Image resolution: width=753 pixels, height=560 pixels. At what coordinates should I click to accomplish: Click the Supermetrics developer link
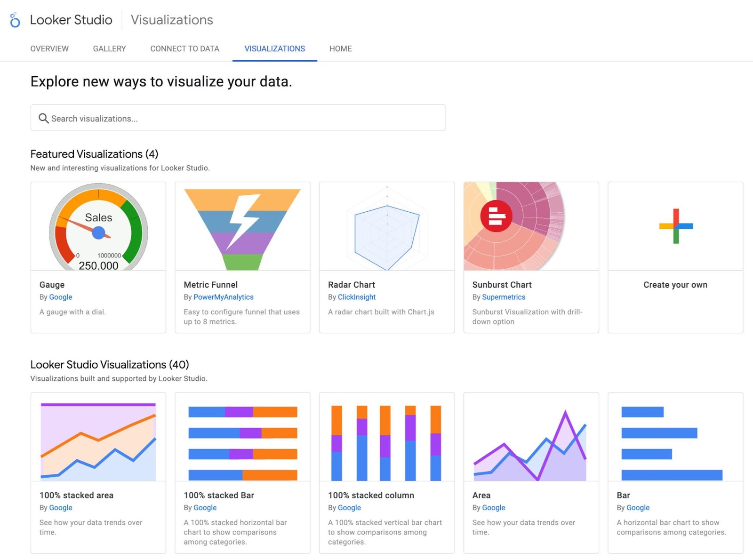pyautogui.click(x=503, y=297)
